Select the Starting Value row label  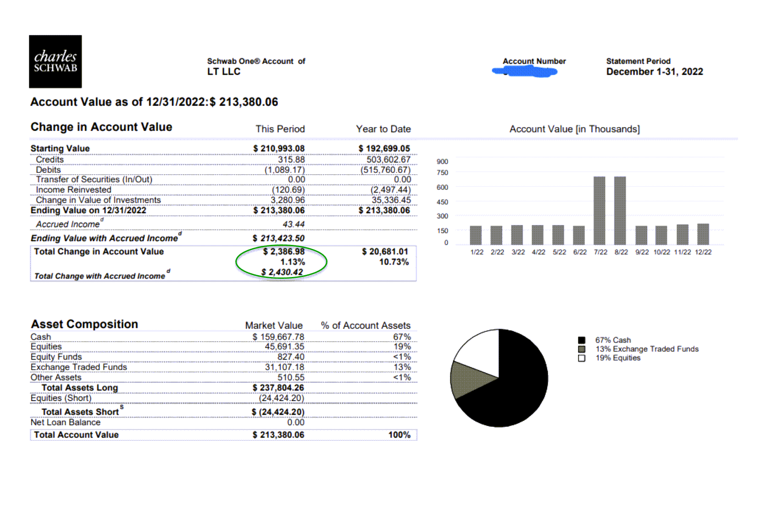(x=60, y=149)
